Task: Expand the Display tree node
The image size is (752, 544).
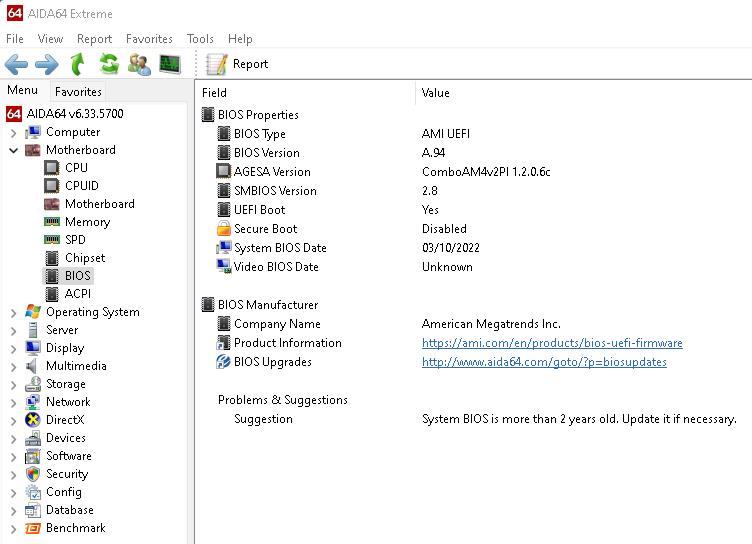Action: tap(13, 349)
